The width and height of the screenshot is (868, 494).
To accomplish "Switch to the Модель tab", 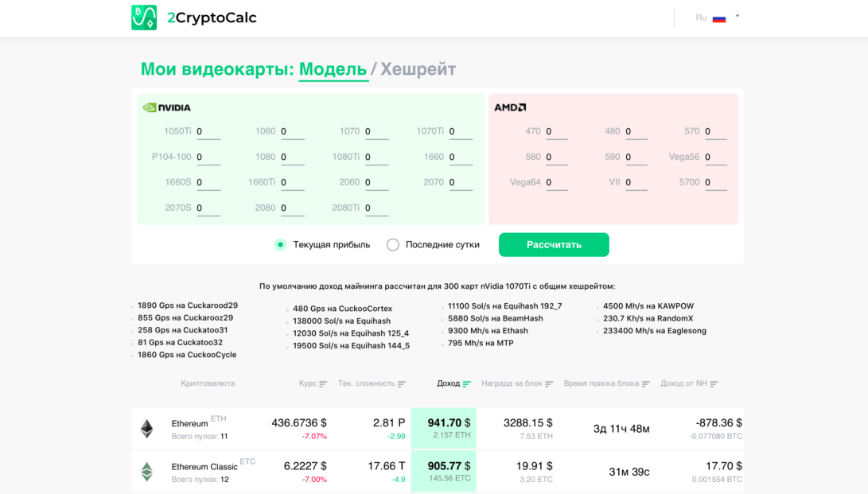I will [x=333, y=69].
